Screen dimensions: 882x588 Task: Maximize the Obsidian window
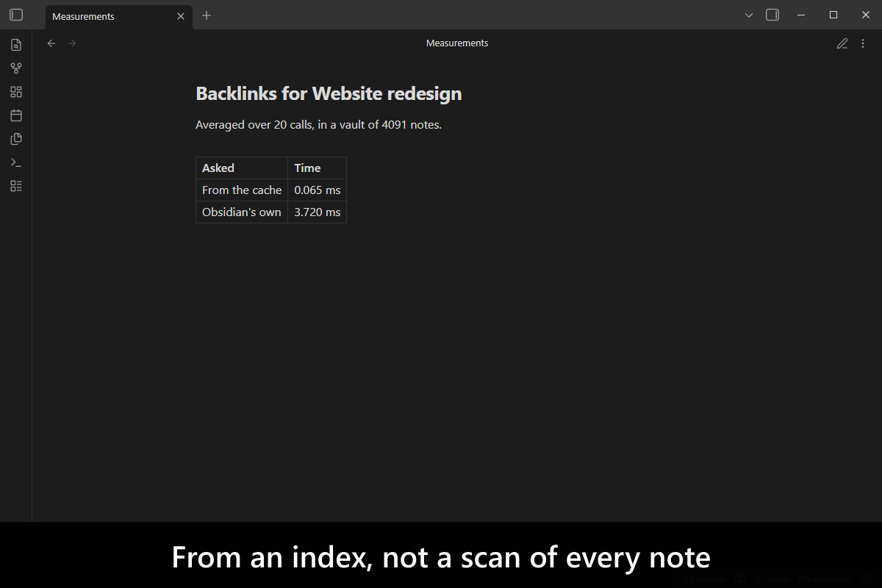833,15
